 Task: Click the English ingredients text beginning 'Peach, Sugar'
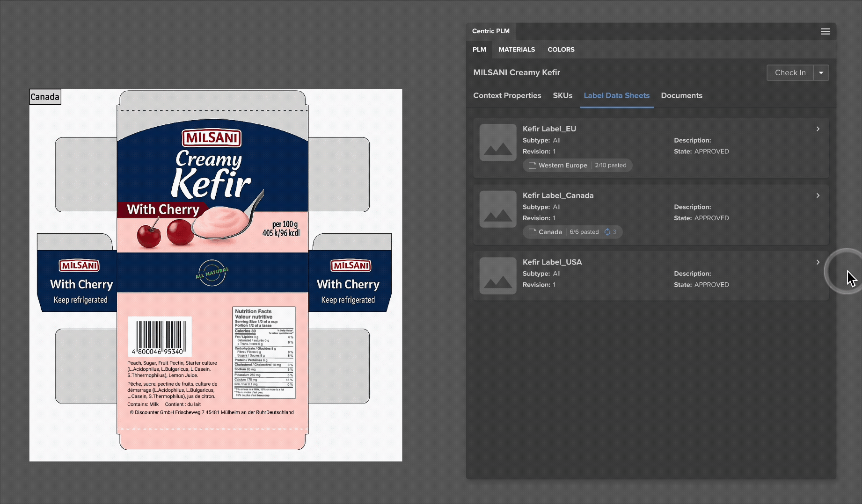[172, 369]
